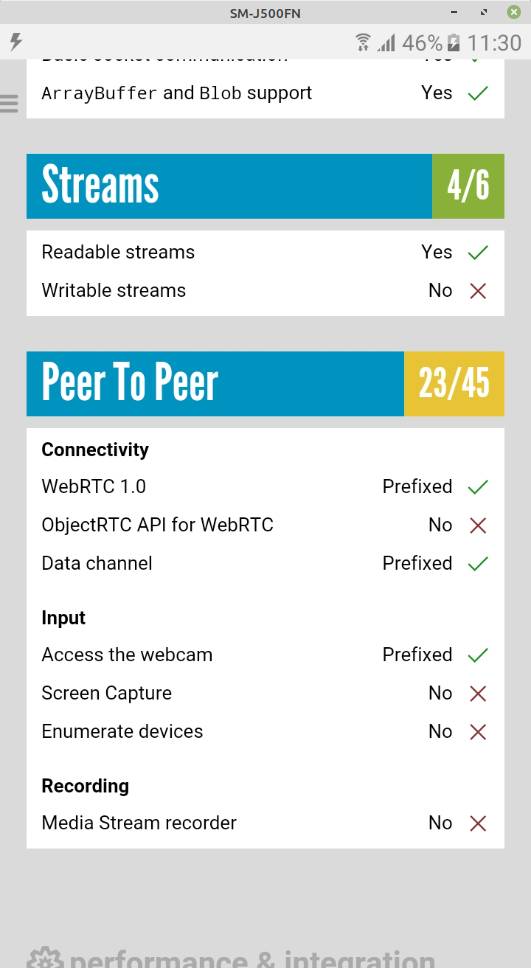This screenshot has width=531, height=968.
Task: Select the Access the webcam row
Action: 265,654
